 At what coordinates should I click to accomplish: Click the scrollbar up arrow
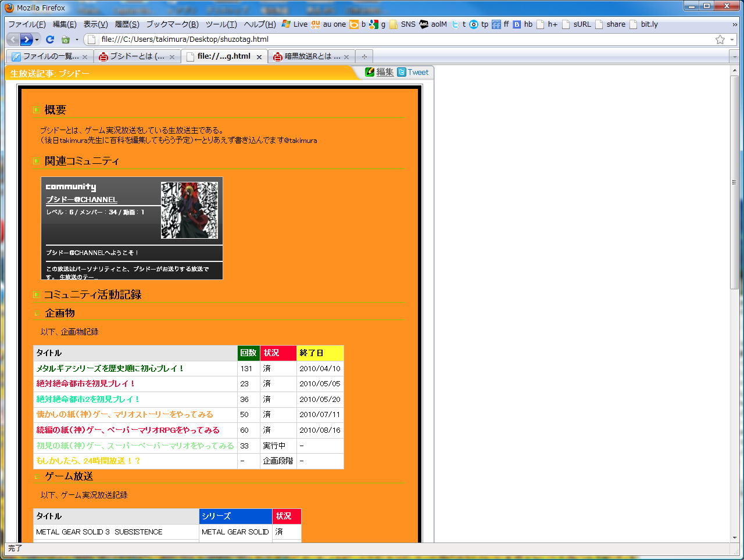tap(735, 70)
